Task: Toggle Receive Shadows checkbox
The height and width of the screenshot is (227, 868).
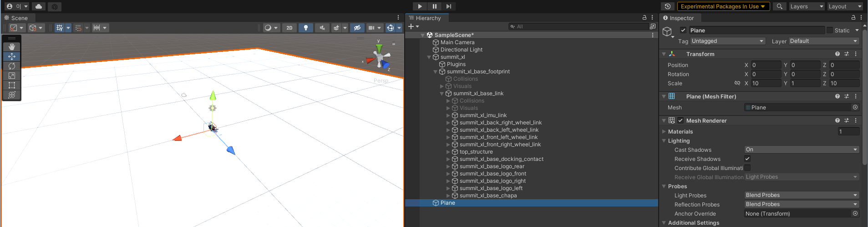Action: pos(747,159)
